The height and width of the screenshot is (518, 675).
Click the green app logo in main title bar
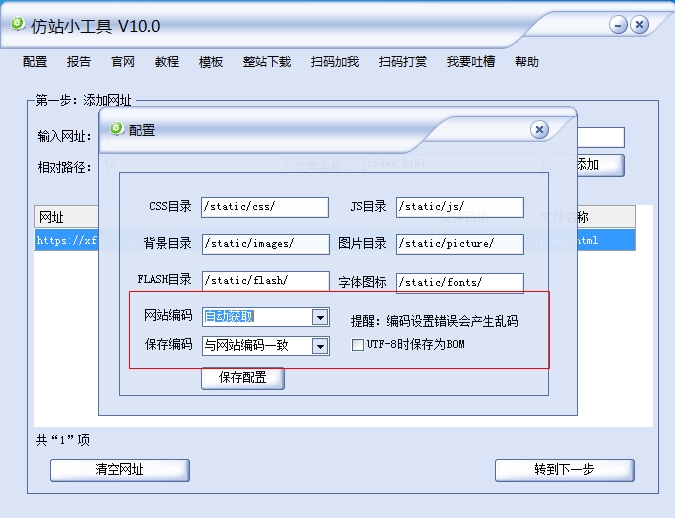click(18, 24)
